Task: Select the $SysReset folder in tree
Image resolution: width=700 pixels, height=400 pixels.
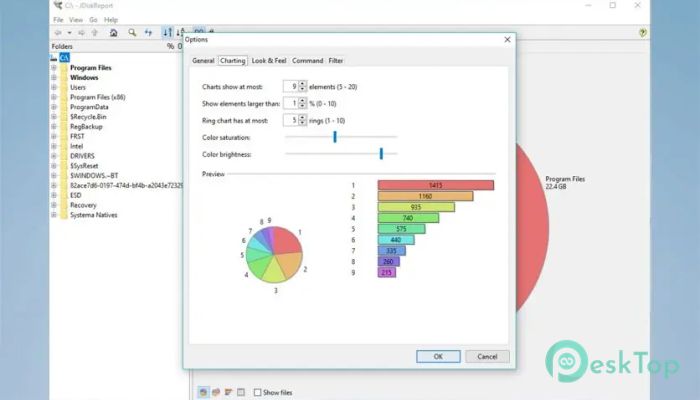Action: pyautogui.click(x=84, y=166)
